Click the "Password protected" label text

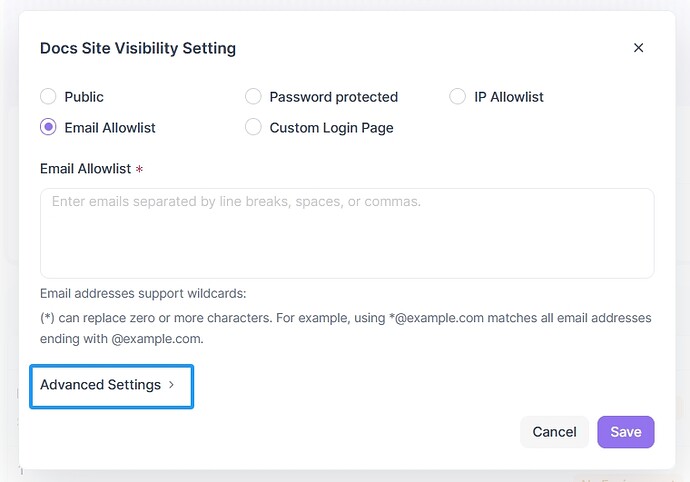[333, 97]
